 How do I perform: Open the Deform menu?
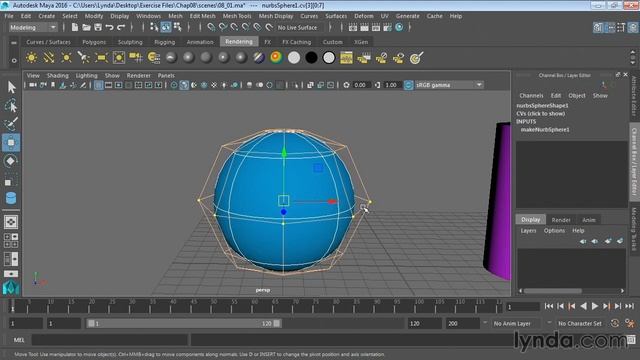tap(364, 16)
